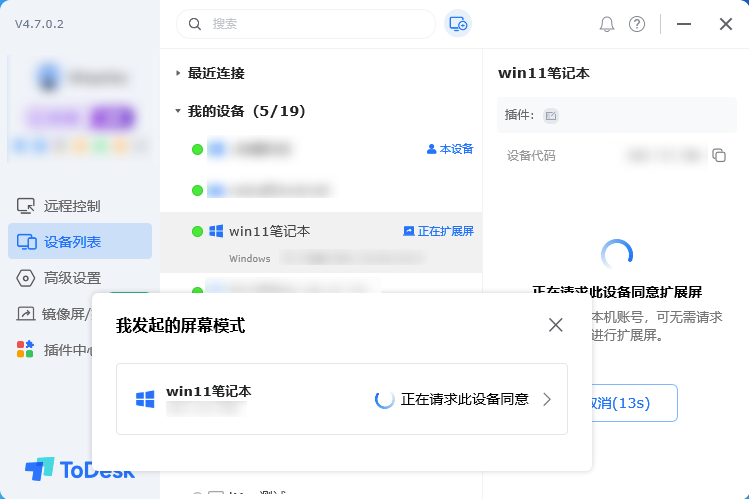Click the Windows subtitle under win11笔记本
This screenshot has height=499, width=749.
pyautogui.click(x=250, y=258)
